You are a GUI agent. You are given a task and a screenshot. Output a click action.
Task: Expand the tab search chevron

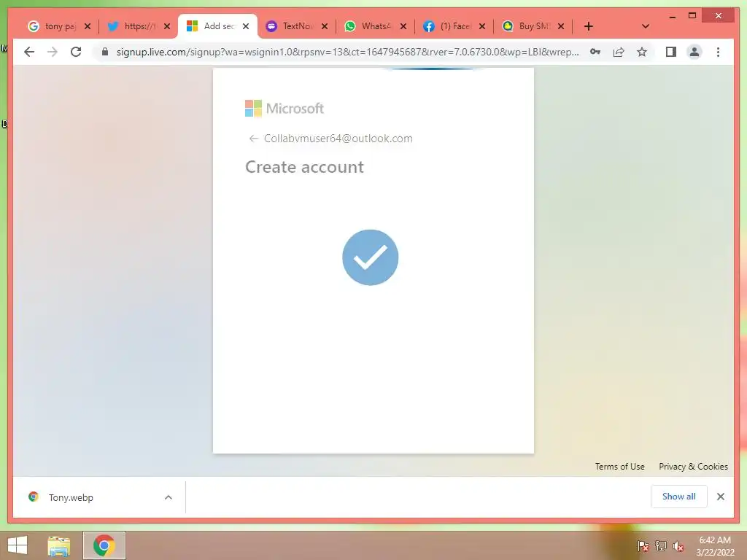coord(646,26)
